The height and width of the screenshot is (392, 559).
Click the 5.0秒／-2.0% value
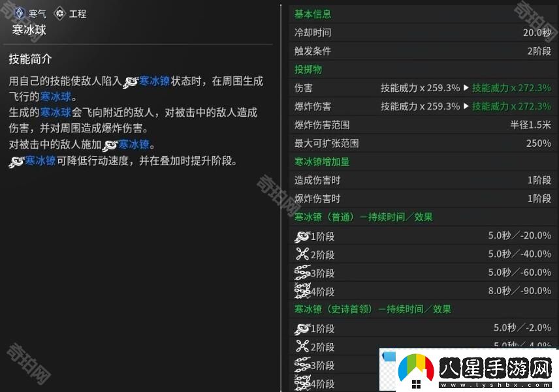522,328
